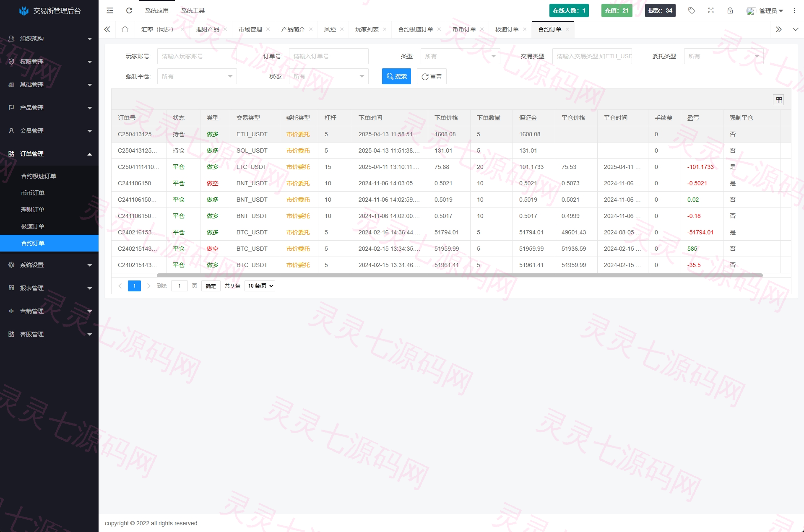Click the horizontal table scrollbar
804x532 pixels.
pos(460,275)
